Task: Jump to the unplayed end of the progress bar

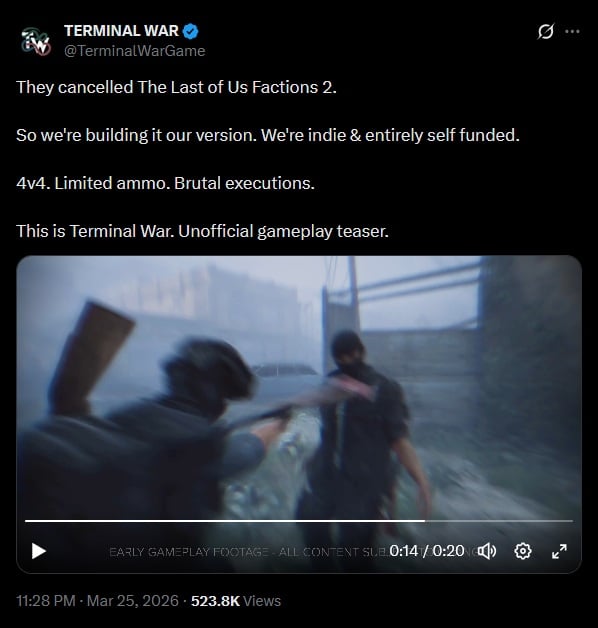Action: point(499,521)
